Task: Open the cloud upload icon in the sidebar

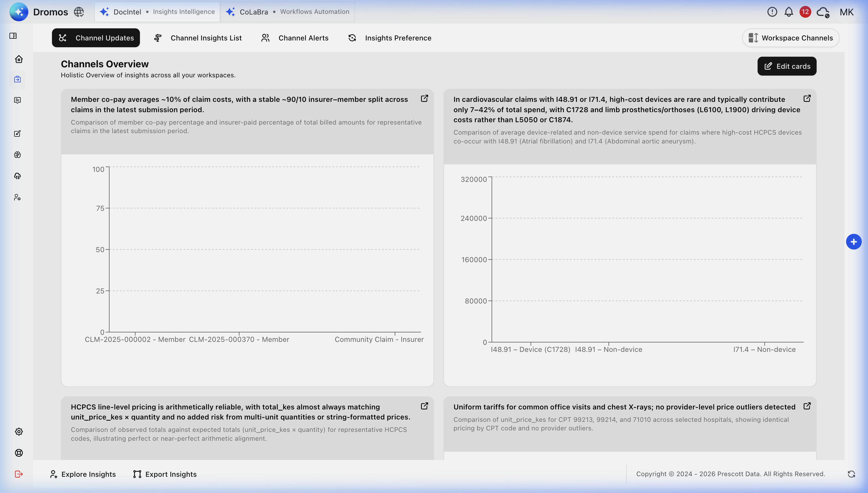Action: 19,176
